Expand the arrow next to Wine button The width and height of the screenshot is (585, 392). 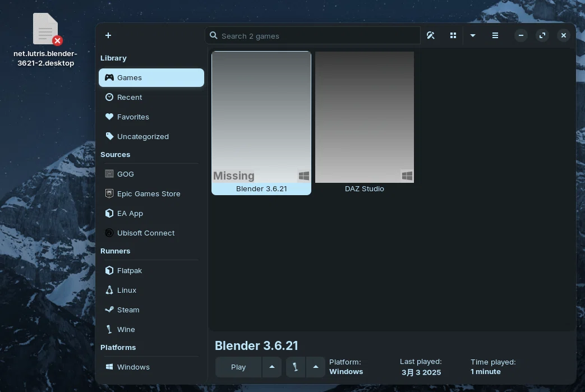point(316,367)
